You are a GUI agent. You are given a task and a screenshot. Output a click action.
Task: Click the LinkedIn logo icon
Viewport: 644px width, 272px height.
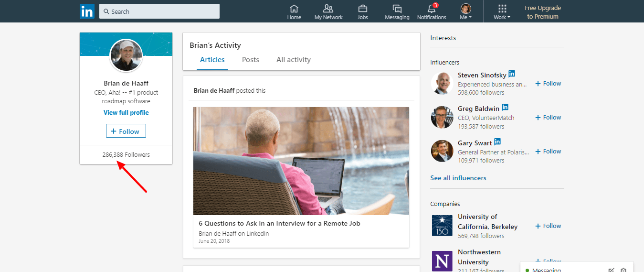coord(87,11)
